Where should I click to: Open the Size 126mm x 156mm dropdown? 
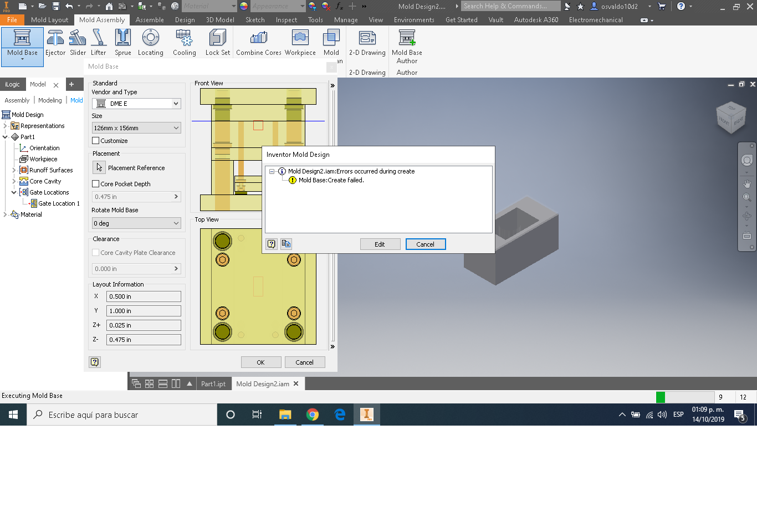point(136,128)
